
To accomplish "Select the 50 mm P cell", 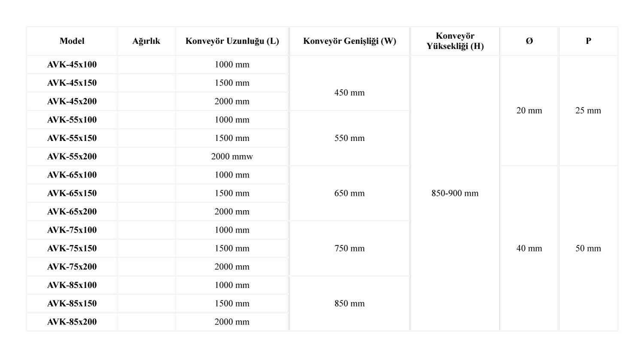I will click(x=588, y=248).
